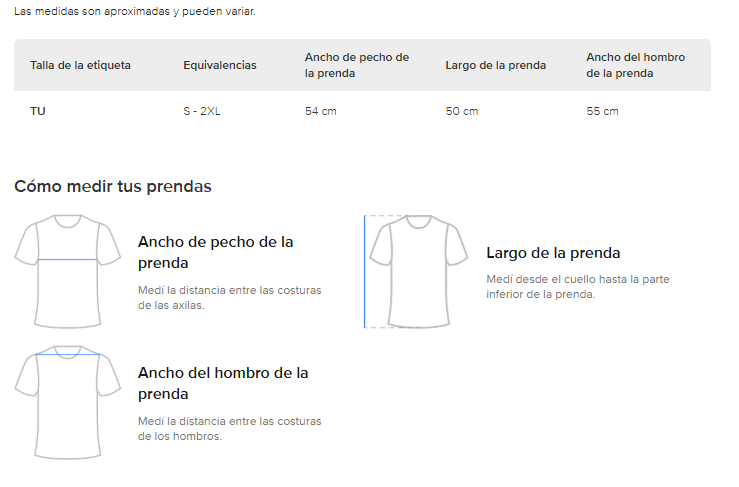Click the chest width t-shirt diagram
This screenshot has width=739, height=487.
point(67,271)
